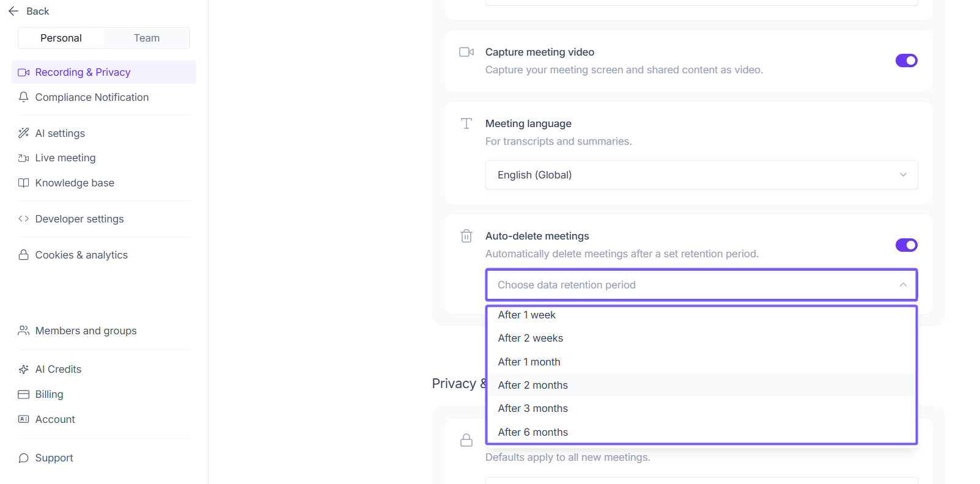Click the Knowledge base book icon
The width and height of the screenshot is (980, 484).
click(x=24, y=183)
